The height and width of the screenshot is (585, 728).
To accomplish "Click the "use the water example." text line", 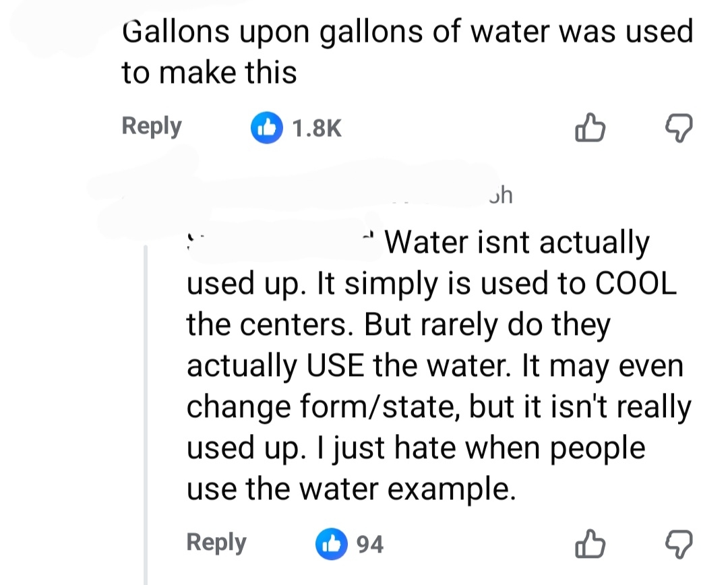I will click(x=351, y=489).
